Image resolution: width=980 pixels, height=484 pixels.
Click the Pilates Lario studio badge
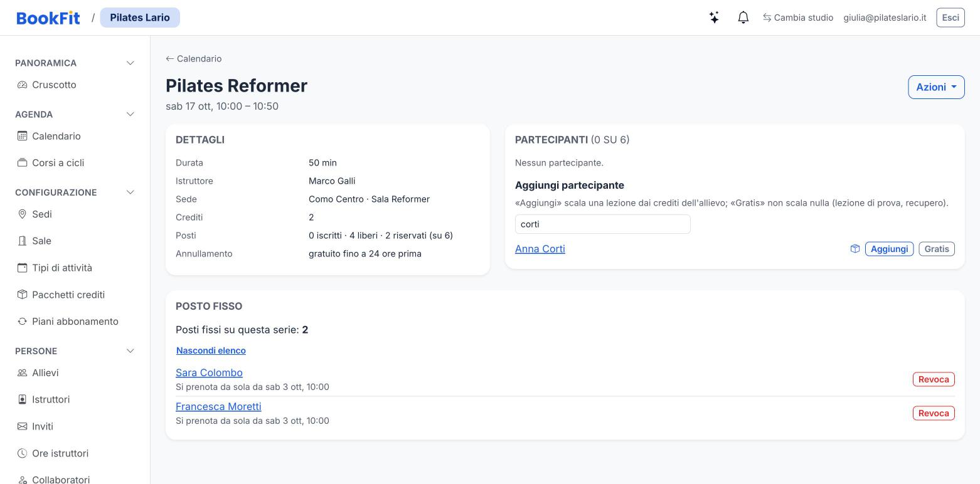(x=140, y=18)
